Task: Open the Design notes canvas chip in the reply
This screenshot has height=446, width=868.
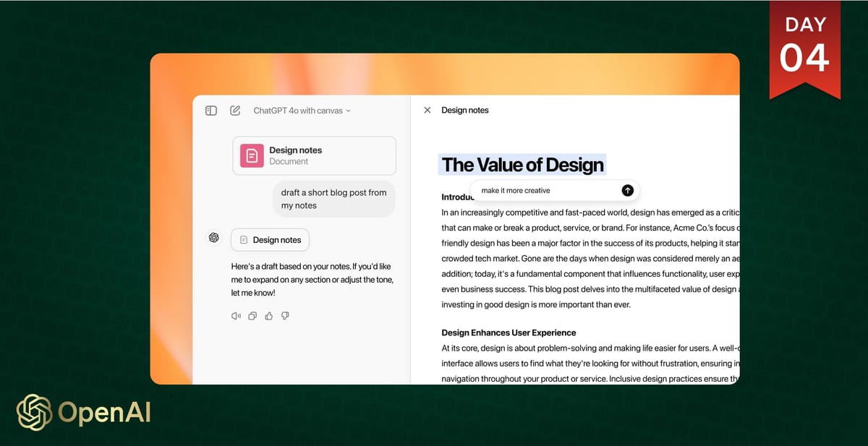Action: click(x=271, y=240)
